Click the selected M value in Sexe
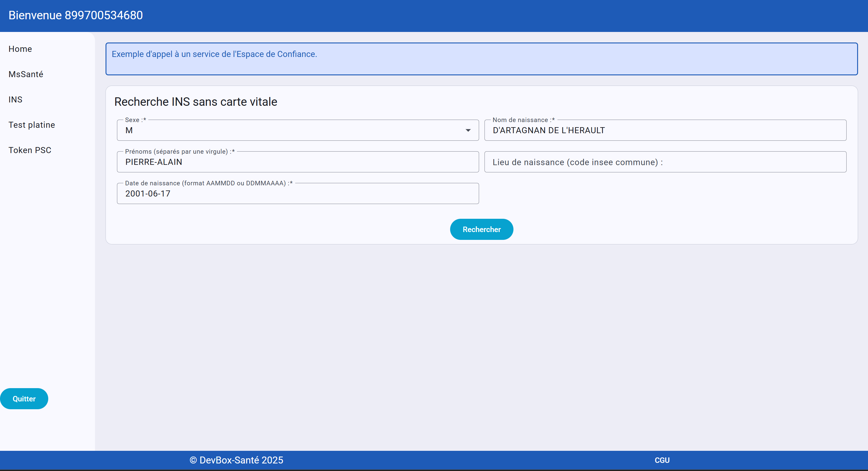This screenshot has height=471, width=868. click(x=129, y=130)
